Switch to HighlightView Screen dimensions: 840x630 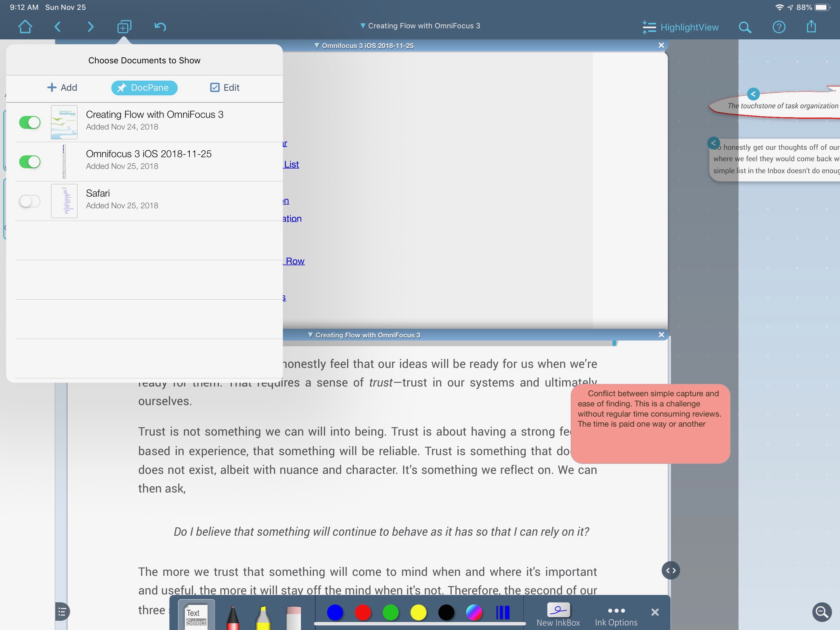pos(680,27)
